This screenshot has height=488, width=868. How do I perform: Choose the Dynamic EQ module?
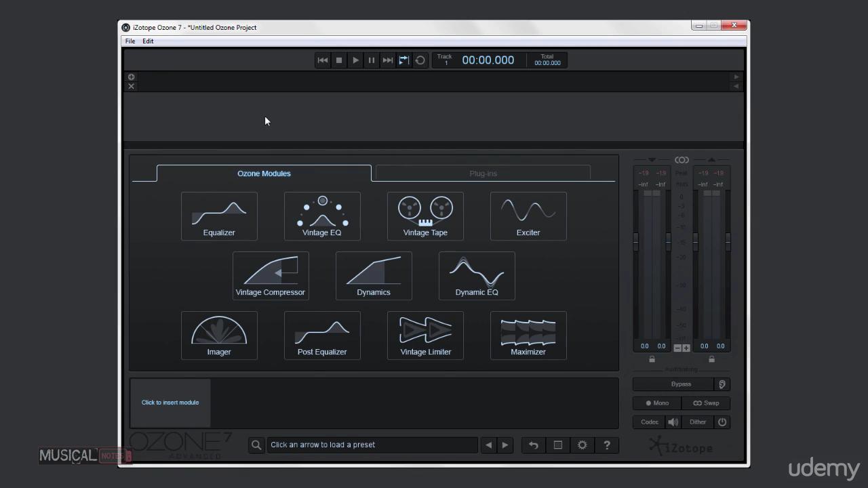pyautogui.click(x=477, y=275)
